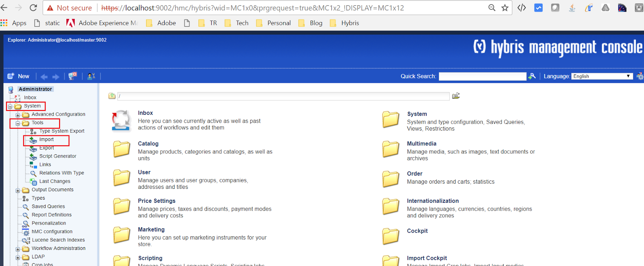
Task: Open the Internationalization link
Action: pos(433,201)
